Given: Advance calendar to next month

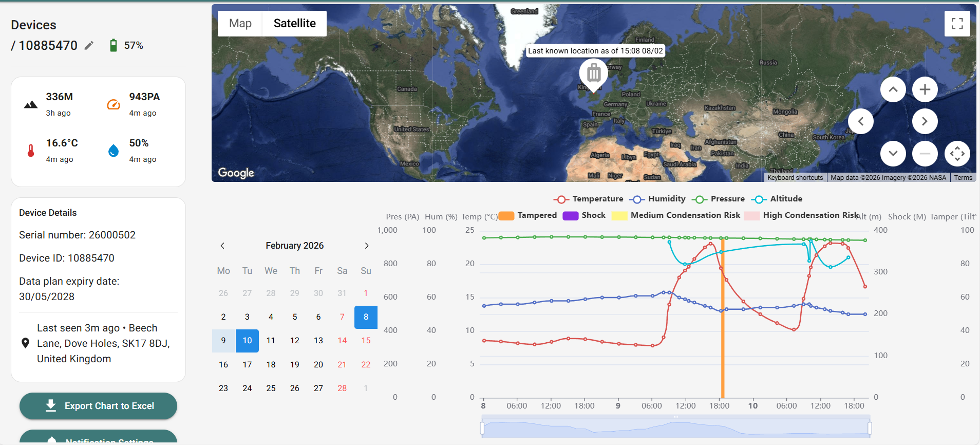Looking at the screenshot, I should point(366,246).
